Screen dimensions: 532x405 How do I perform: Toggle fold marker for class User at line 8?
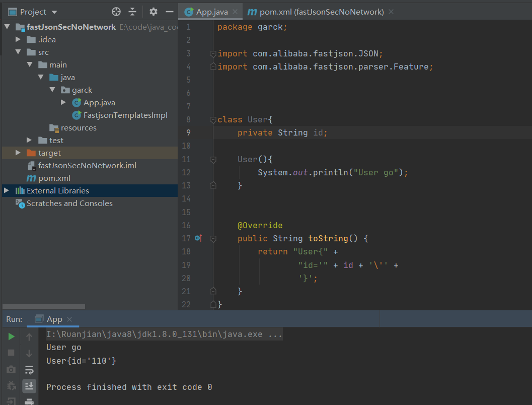pyautogui.click(x=213, y=120)
